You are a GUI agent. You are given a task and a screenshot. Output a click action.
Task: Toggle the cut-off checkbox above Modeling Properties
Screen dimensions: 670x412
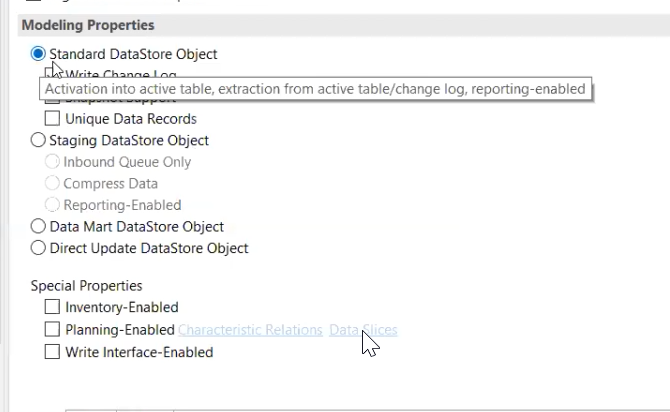pyautogui.click(x=34, y=1)
